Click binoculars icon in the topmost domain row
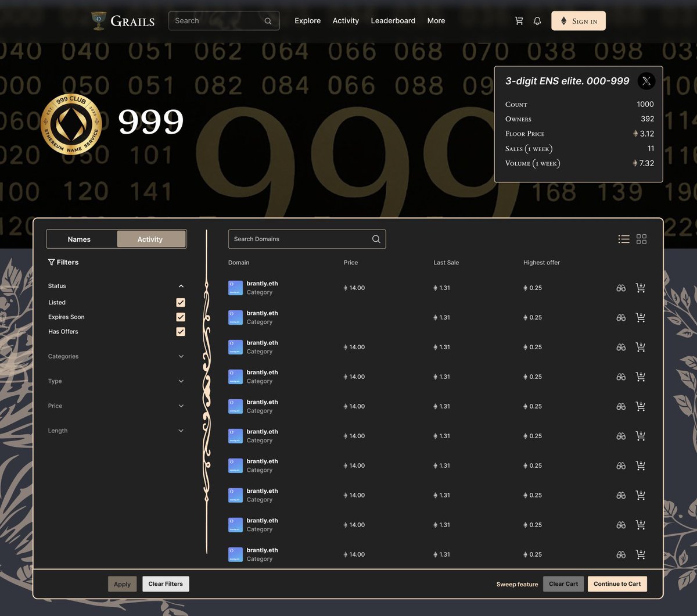This screenshot has height=616, width=697. coord(621,288)
